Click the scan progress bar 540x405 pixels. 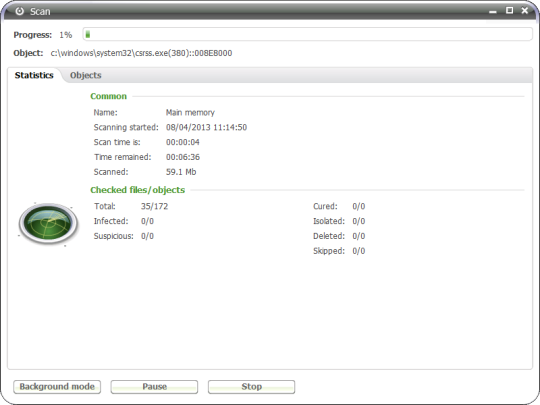coord(308,34)
